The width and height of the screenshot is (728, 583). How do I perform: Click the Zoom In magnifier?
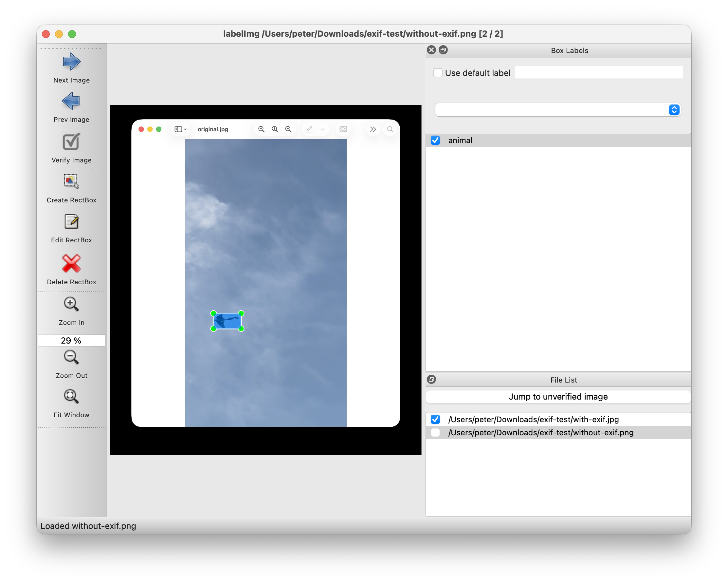coord(71,304)
